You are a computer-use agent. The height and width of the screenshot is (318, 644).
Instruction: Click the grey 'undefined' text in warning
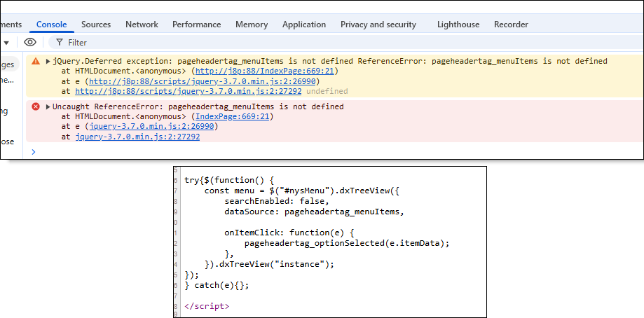click(327, 91)
